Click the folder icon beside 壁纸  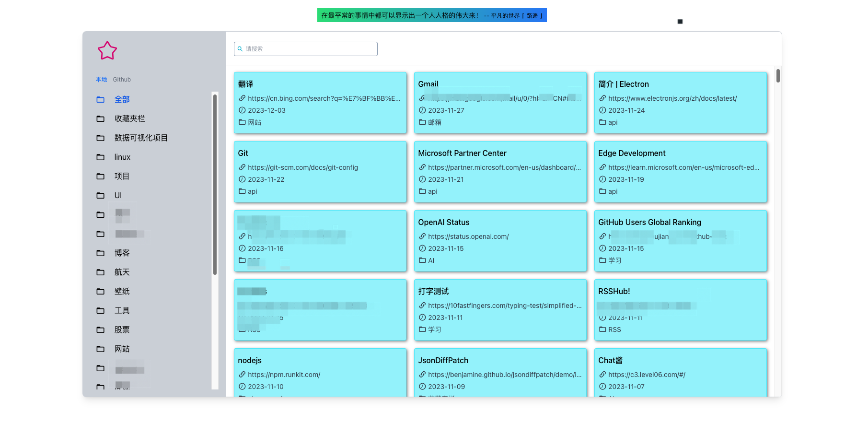(101, 291)
